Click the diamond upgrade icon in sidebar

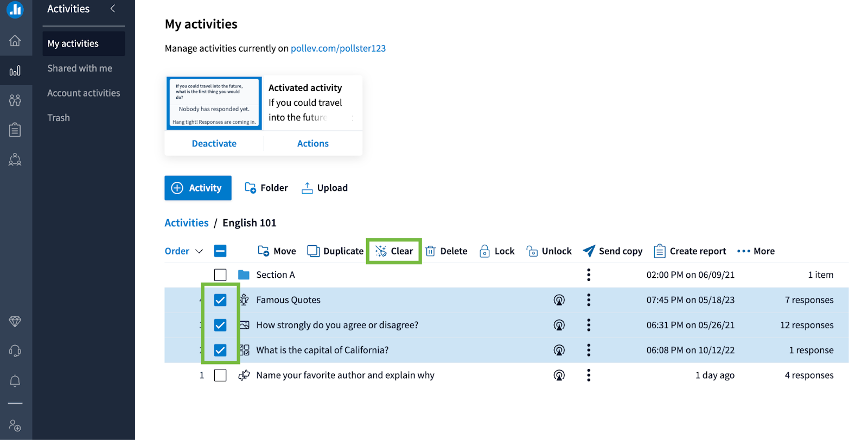(x=15, y=322)
